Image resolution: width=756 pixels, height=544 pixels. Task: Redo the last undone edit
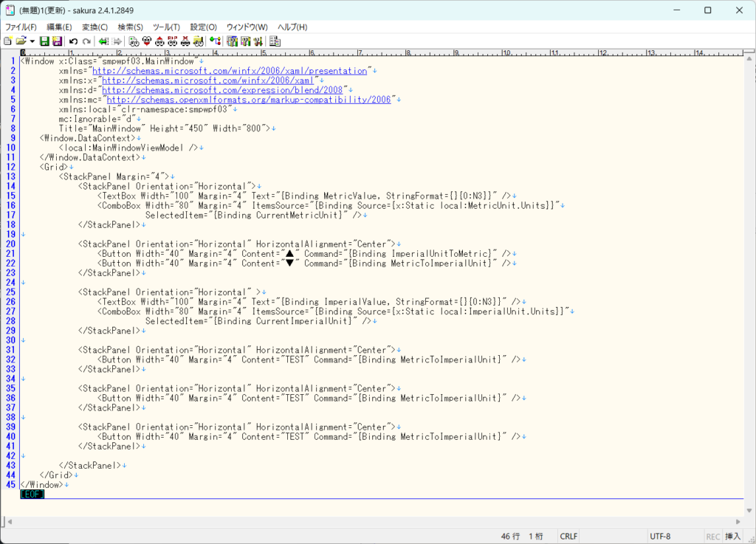tap(86, 41)
